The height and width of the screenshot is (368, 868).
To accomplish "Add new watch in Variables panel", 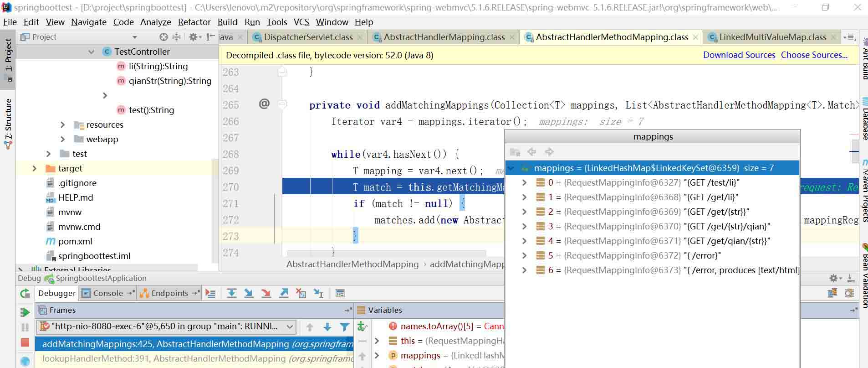I will click(363, 326).
